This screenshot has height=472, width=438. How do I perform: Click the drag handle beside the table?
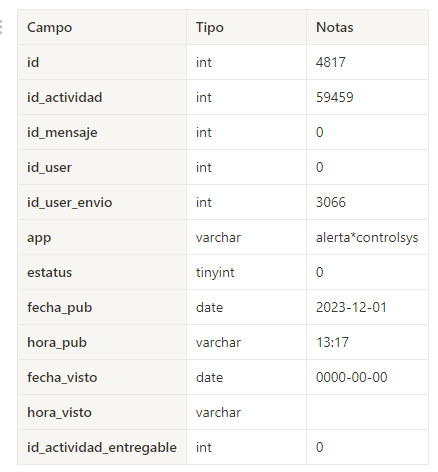[1, 27]
